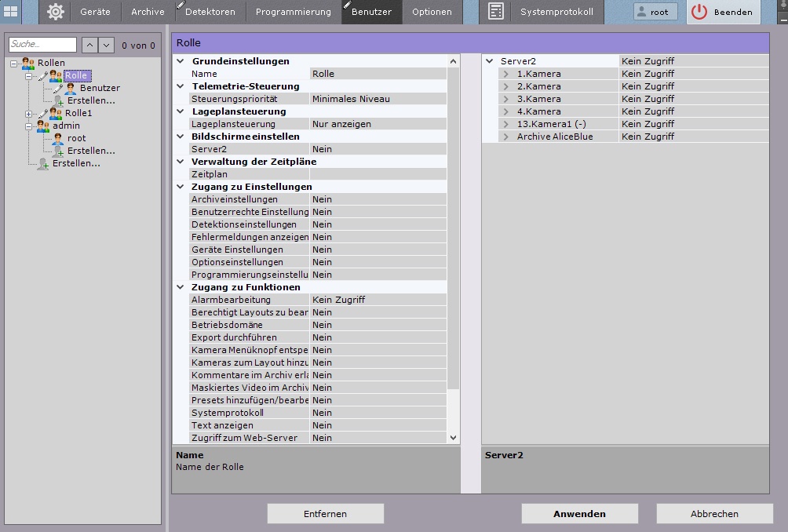Click the settings gear icon
788x532 pixels.
click(x=55, y=12)
